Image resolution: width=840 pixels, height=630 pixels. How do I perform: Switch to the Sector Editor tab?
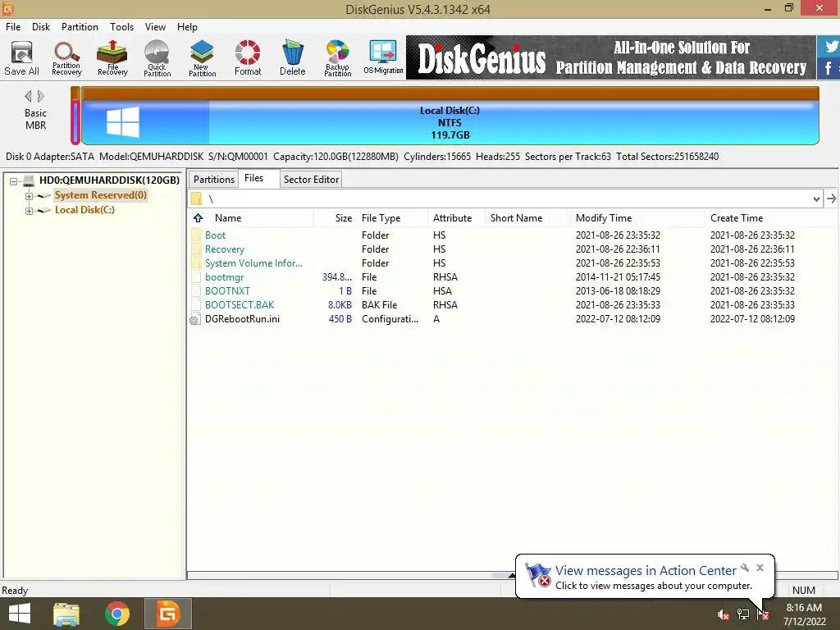coord(311,180)
